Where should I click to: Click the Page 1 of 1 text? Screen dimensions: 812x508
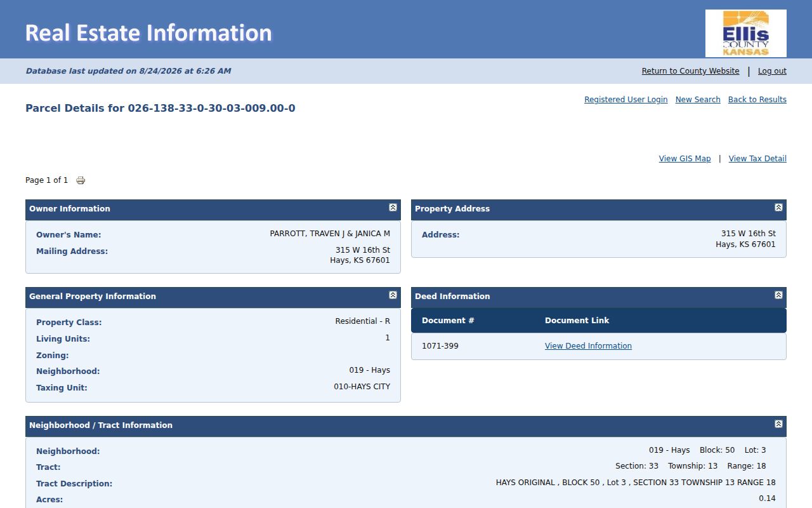(46, 180)
